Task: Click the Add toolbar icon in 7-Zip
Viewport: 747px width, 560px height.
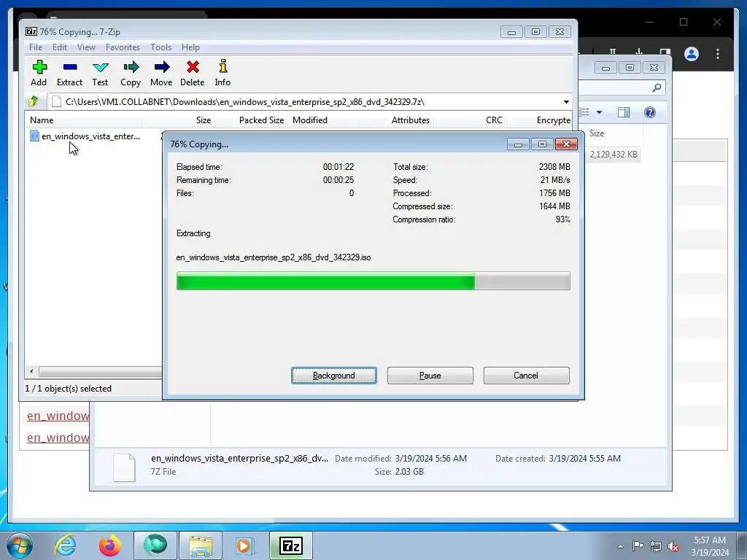Action: tap(39, 73)
